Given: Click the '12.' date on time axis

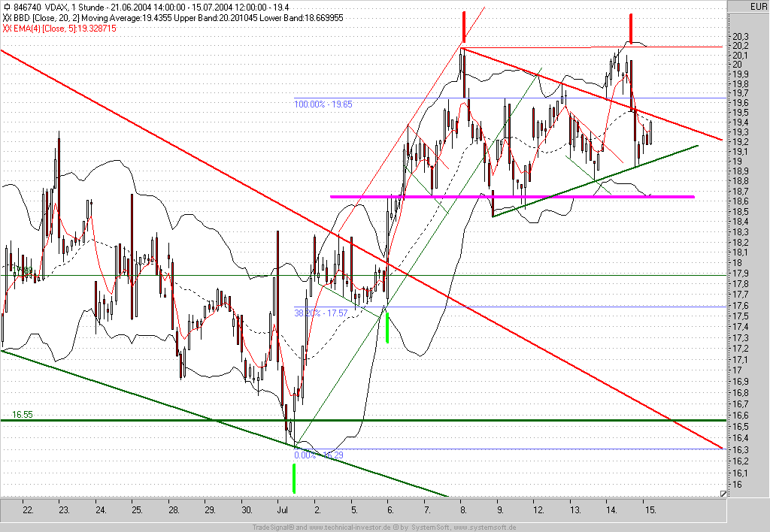Looking at the screenshot, I should coord(538,510).
